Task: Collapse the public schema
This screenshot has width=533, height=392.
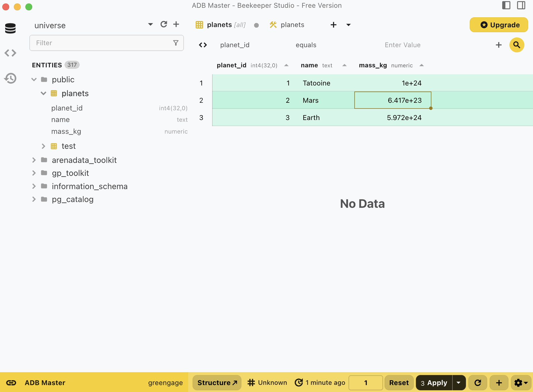Action: (x=34, y=79)
